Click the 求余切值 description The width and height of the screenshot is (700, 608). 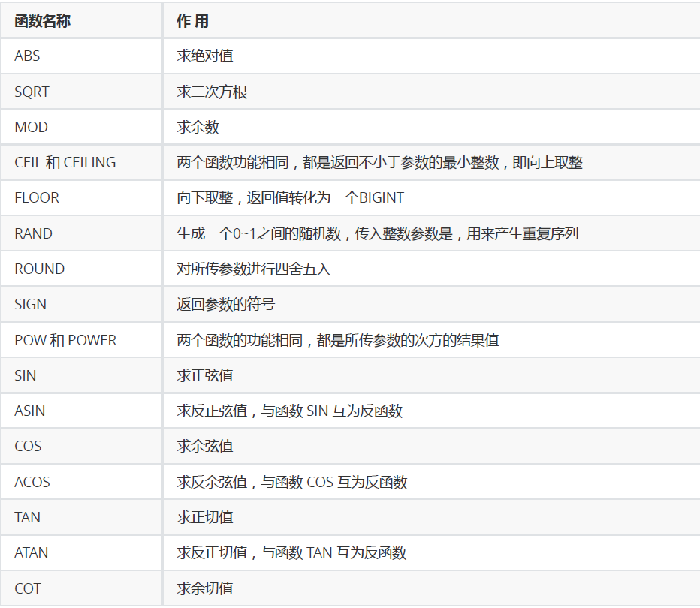[x=205, y=588]
